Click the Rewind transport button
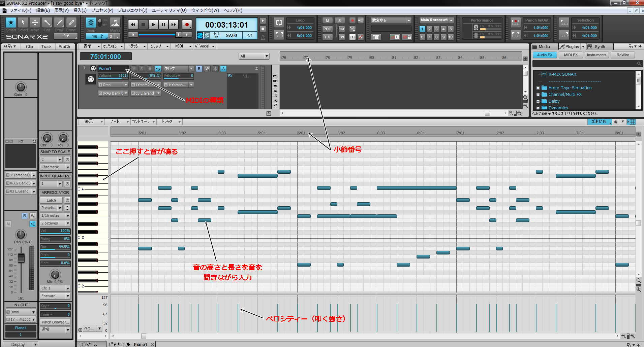Image resolution: width=644 pixels, height=347 pixels. click(x=133, y=24)
